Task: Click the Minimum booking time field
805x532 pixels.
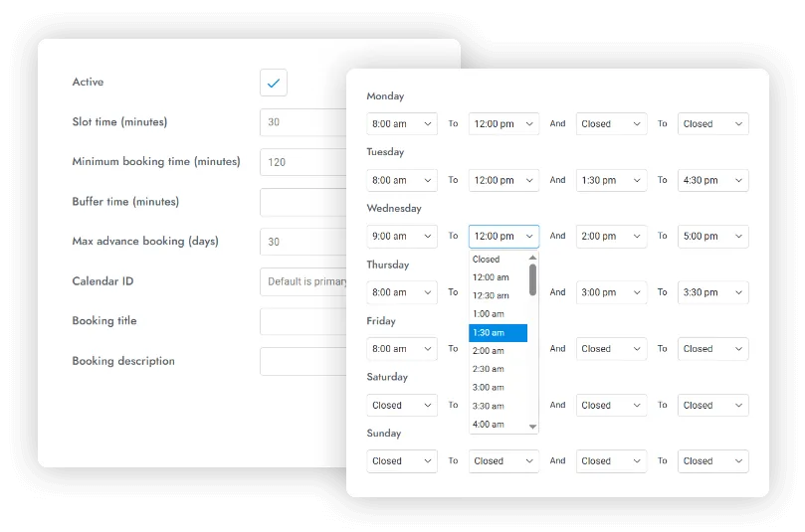Action: (302, 162)
